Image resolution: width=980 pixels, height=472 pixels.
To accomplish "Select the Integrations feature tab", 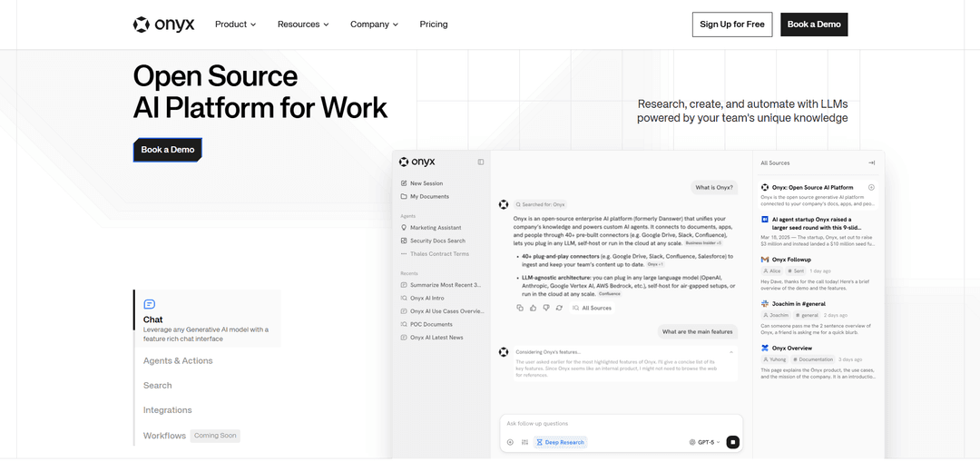I will coord(168,410).
